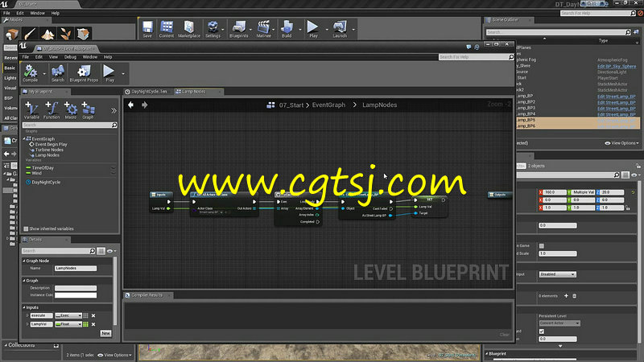The width and height of the screenshot is (644, 362).
Task: Select the Geometry Editing mode cube icon
Action: coord(83,34)
